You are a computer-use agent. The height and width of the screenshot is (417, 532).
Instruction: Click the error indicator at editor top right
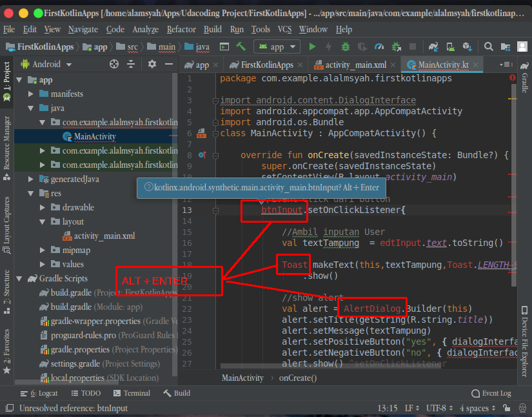click(512, 77)
